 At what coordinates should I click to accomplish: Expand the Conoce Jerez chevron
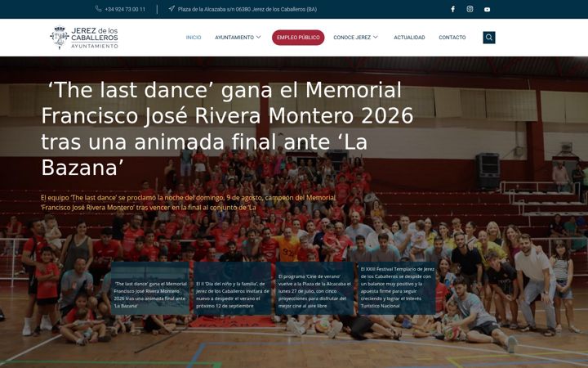(x=376, y=37)
